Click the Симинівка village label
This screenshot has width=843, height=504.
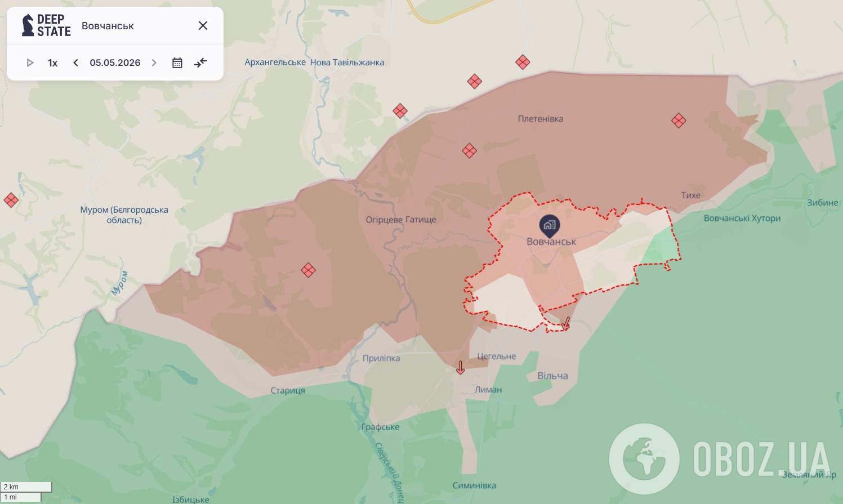coord(474,485)
